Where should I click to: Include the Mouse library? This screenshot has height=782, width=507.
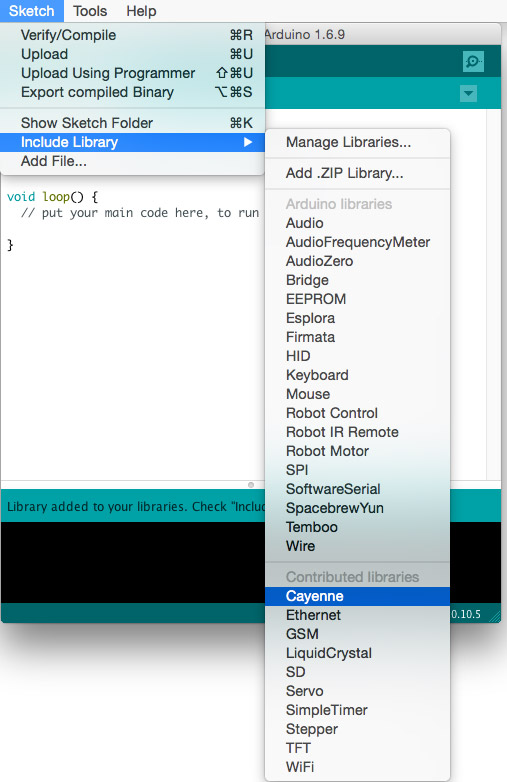[x=357, y=393]
